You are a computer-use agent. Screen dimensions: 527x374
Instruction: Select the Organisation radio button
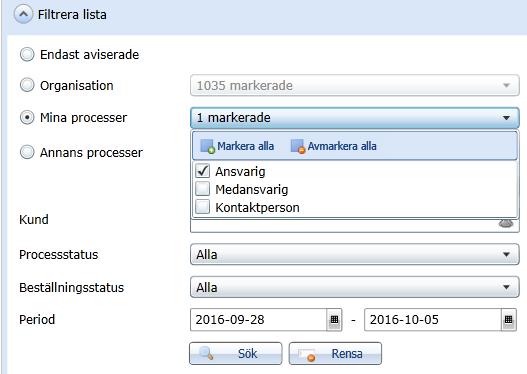(x=27, y=85)
